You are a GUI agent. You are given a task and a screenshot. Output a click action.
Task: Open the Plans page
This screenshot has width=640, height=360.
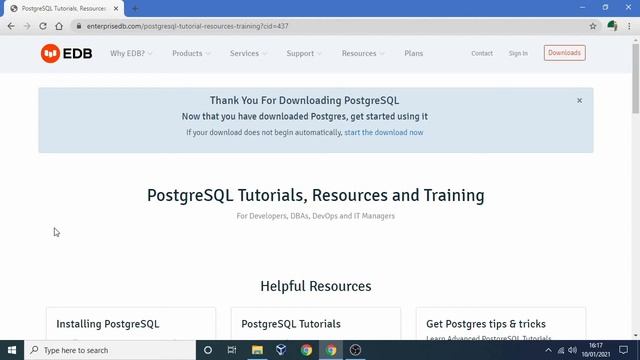[413, 53]
